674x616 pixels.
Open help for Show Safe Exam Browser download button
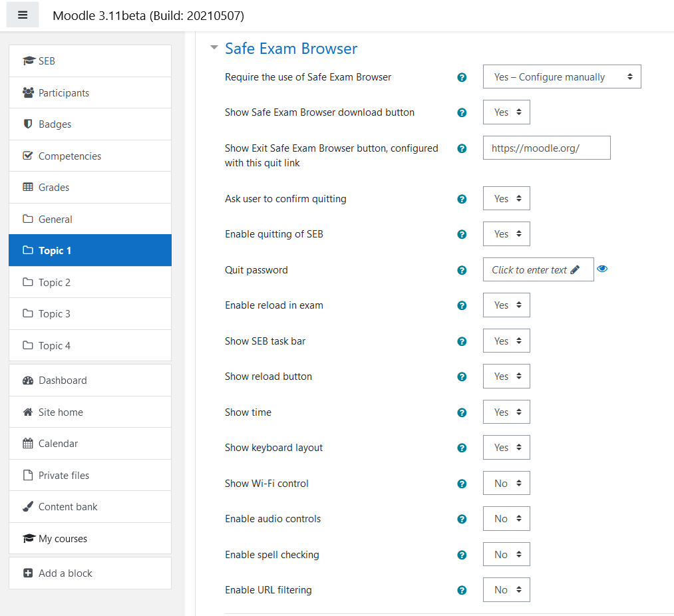(462, 112)
